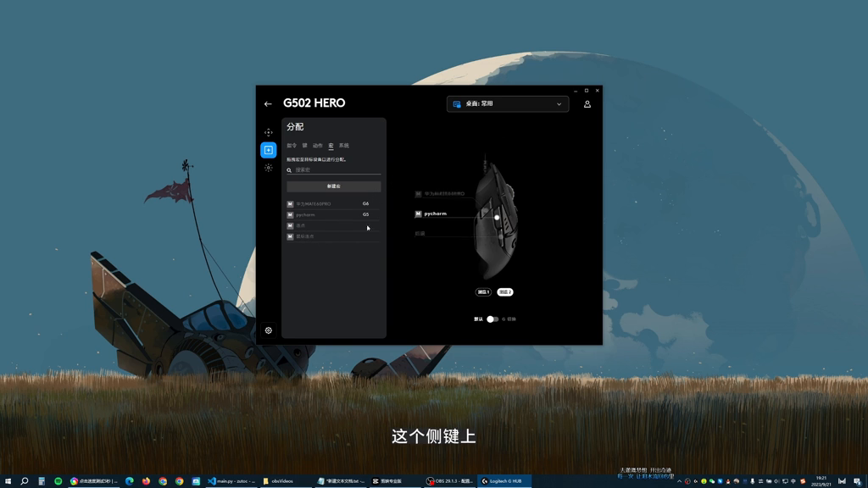The width and height of the screenshot is (868, 488).
Task: Switch to the 命令 tab
Action: [x=292, y=146]
